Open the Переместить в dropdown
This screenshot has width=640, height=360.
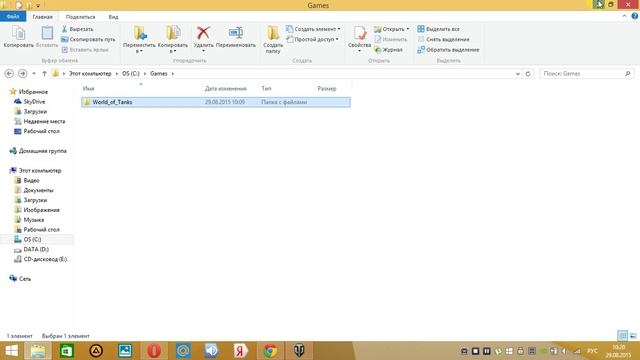click(x=139, y=39)
